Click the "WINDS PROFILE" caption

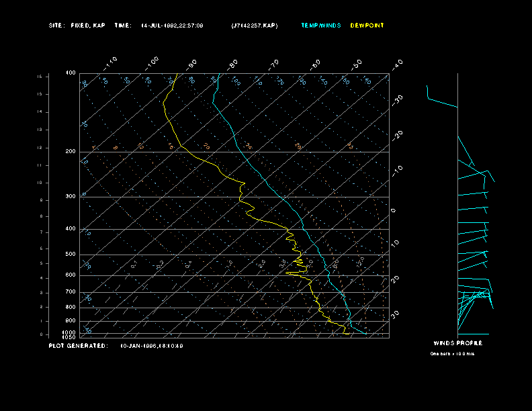(x=458, y=343)
